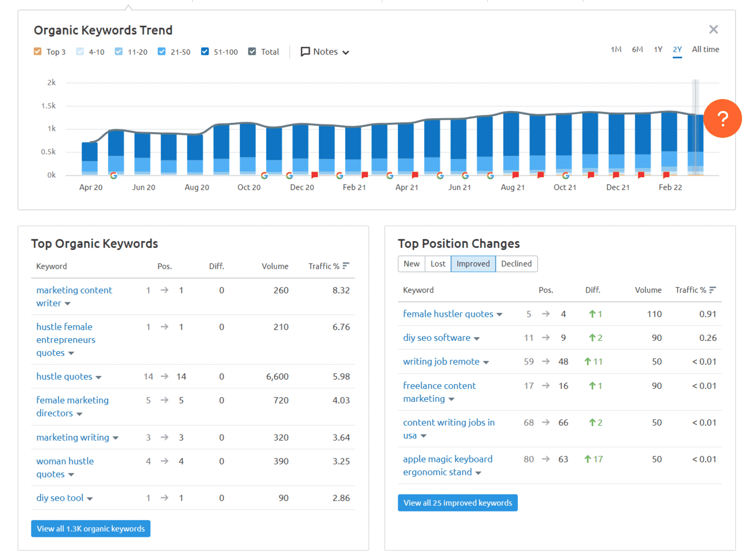745x560 pixels.
Task: Click the Apr 20 bar in the chart
Action: pyautogui.click(x=89, y=159)
